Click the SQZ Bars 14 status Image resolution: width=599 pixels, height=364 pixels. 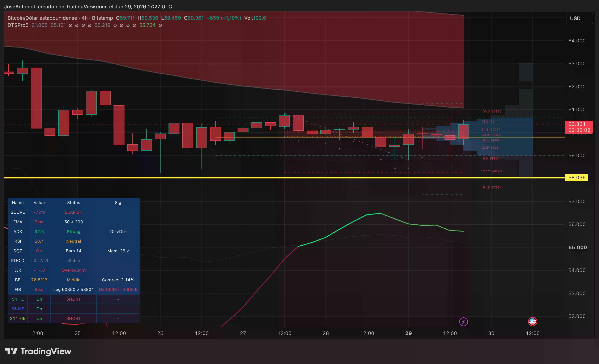(74, 251)
